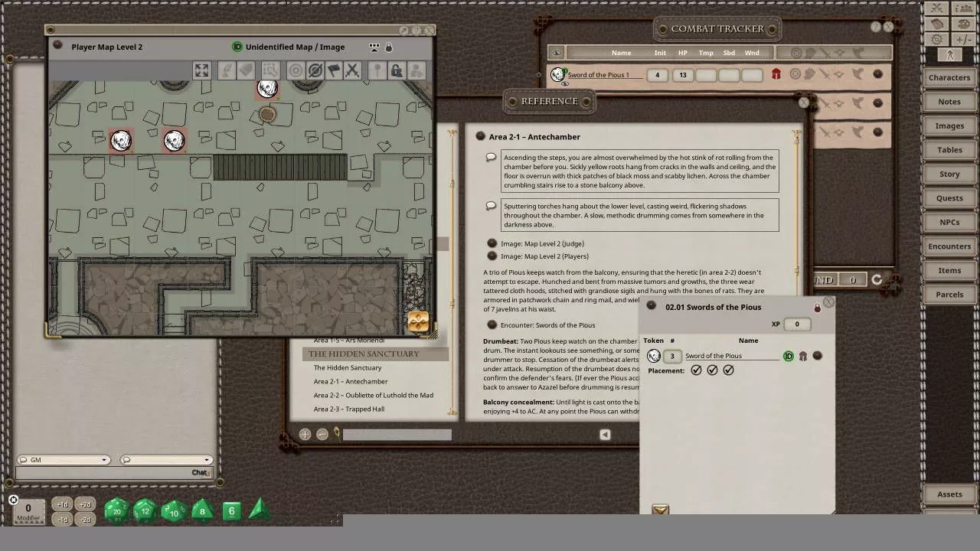
Task: Open the Quests sidebar tab
Action: pyautogui.click(x=949, y=198)
